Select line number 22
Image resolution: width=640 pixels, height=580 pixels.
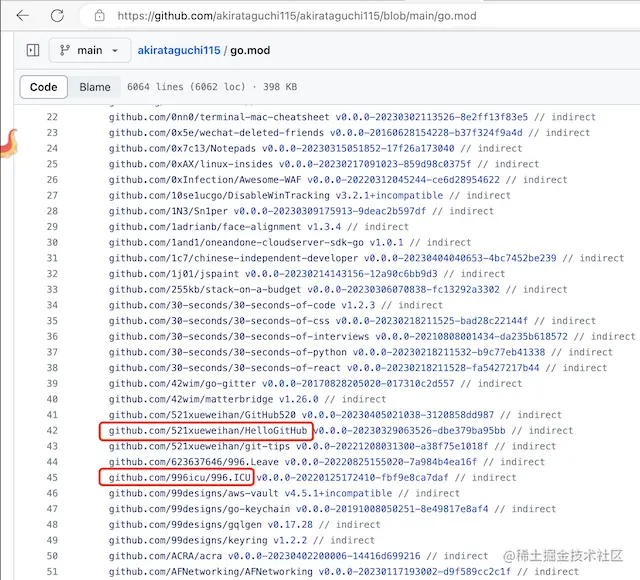(x=52, y=117)
